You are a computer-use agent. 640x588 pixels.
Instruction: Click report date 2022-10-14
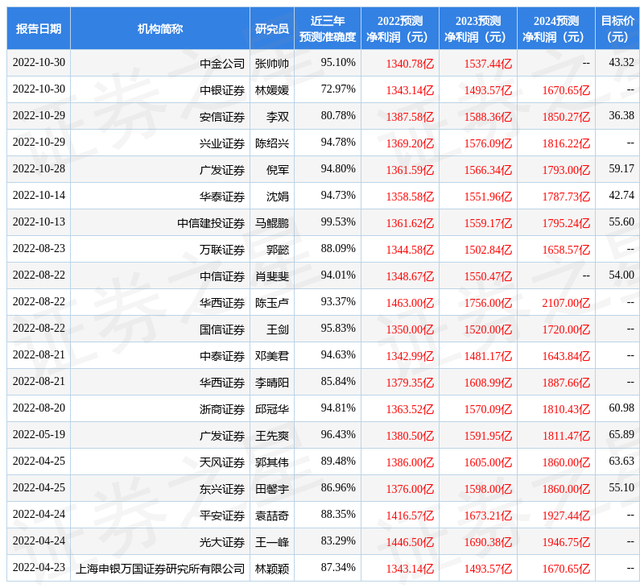click(x=39, y=195)
